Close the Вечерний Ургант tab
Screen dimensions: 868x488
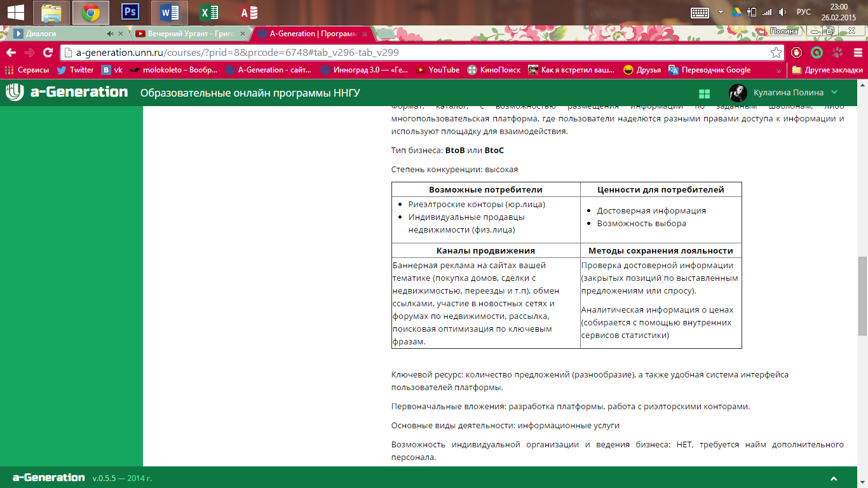click(242, 34)
